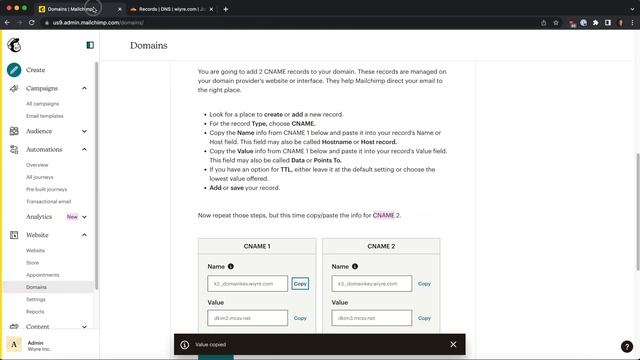Collapse the Automations section chevron
Screen dimensions: 640x360
tap(84, 149)
